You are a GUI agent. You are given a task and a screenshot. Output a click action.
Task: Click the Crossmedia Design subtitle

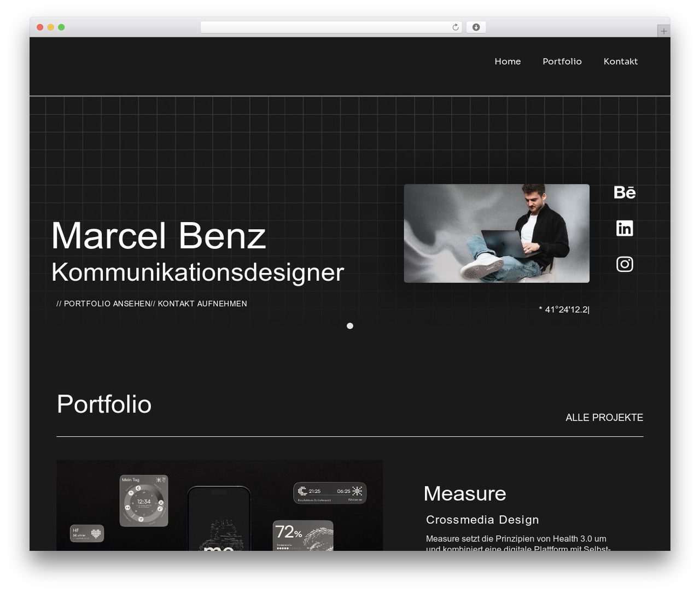(482, 520)
